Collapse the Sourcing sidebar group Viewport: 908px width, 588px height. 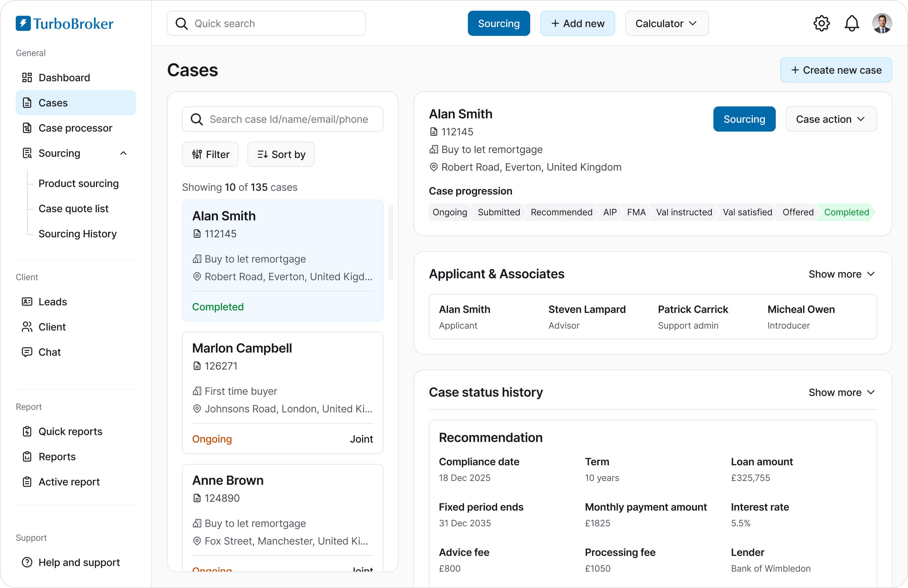tap(123, 153)
